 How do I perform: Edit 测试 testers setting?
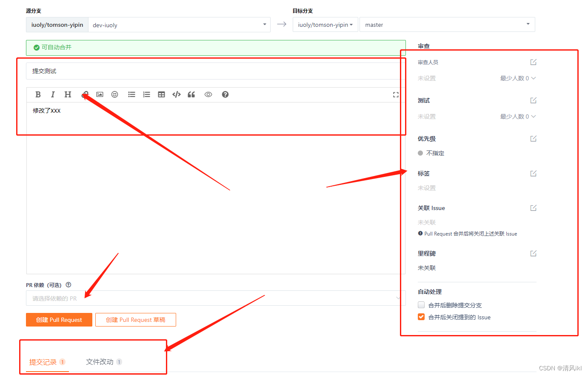pos(534,100)
